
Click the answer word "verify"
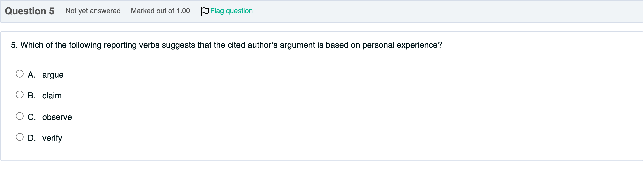coord(52,138)
